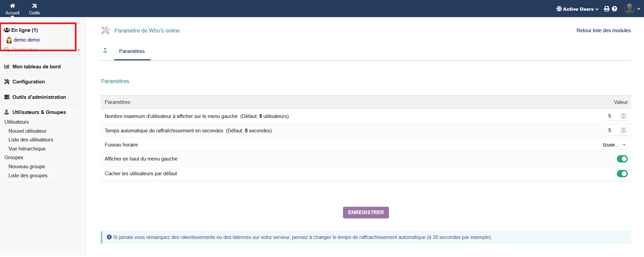Open Liste des utilisateurs in sidebar
The width and height of the screenshot is (644, 257).
(31, 140)
